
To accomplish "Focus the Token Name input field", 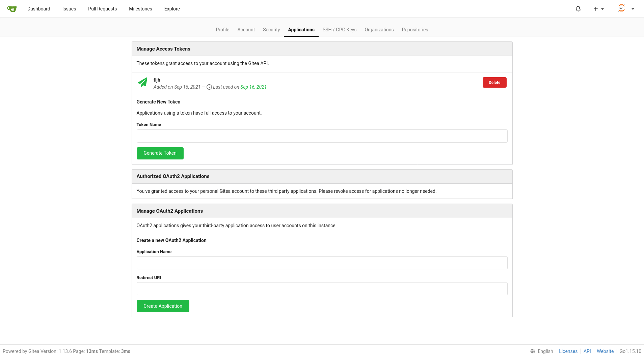I will (x=322, y=136).
